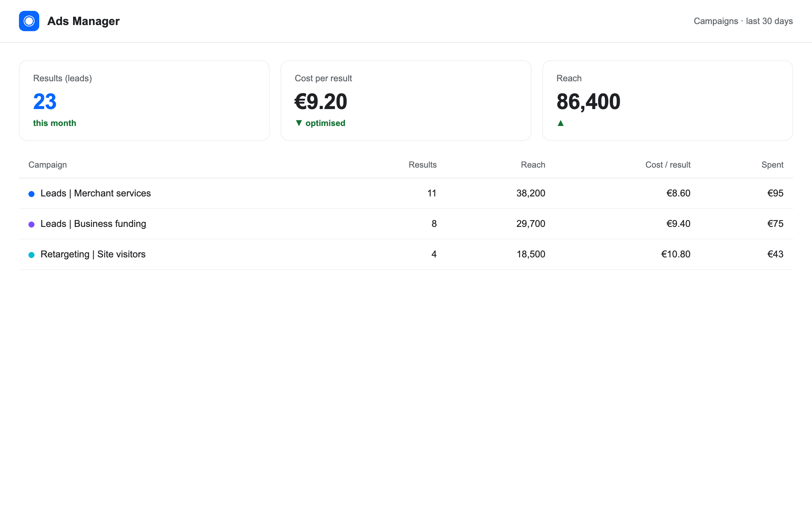Click the 23 leads figure
Viewport: 812px width, 508px height.
(45, 102)
